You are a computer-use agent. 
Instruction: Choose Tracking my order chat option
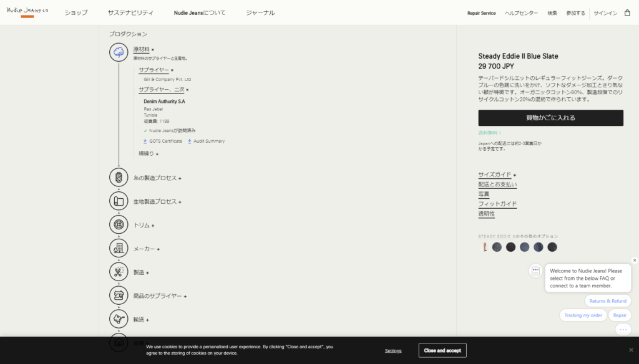(x=583, y=315)
